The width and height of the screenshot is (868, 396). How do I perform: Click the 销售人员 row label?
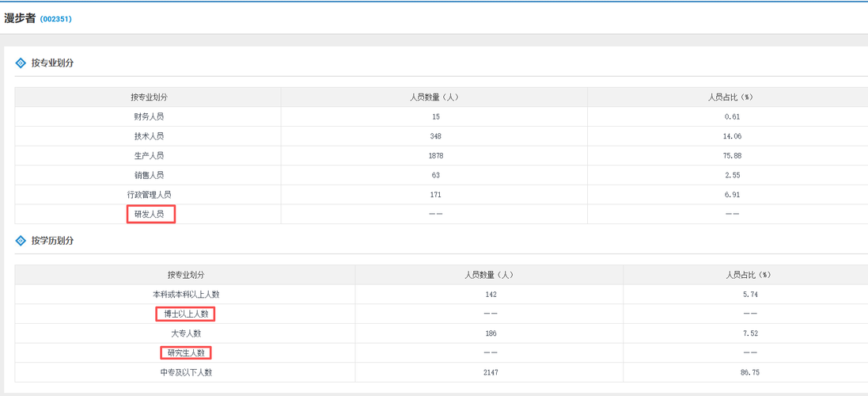click(x=149, y=175)
